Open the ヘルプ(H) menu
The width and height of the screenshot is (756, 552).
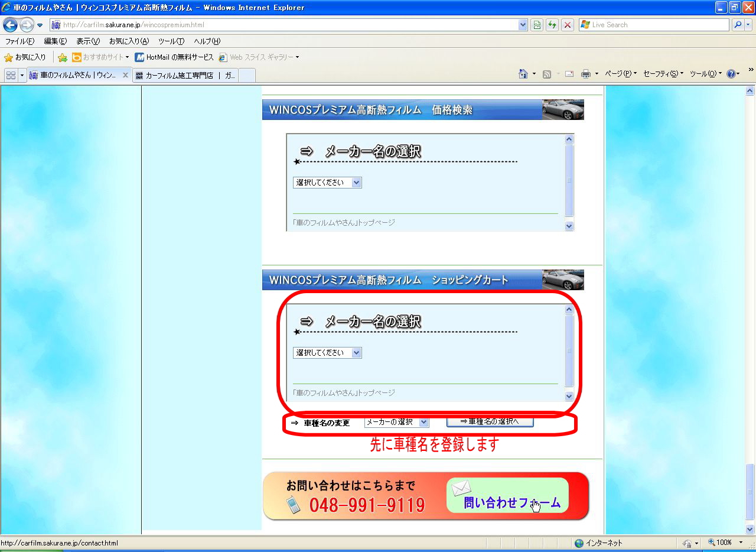(x=207, y=41)
